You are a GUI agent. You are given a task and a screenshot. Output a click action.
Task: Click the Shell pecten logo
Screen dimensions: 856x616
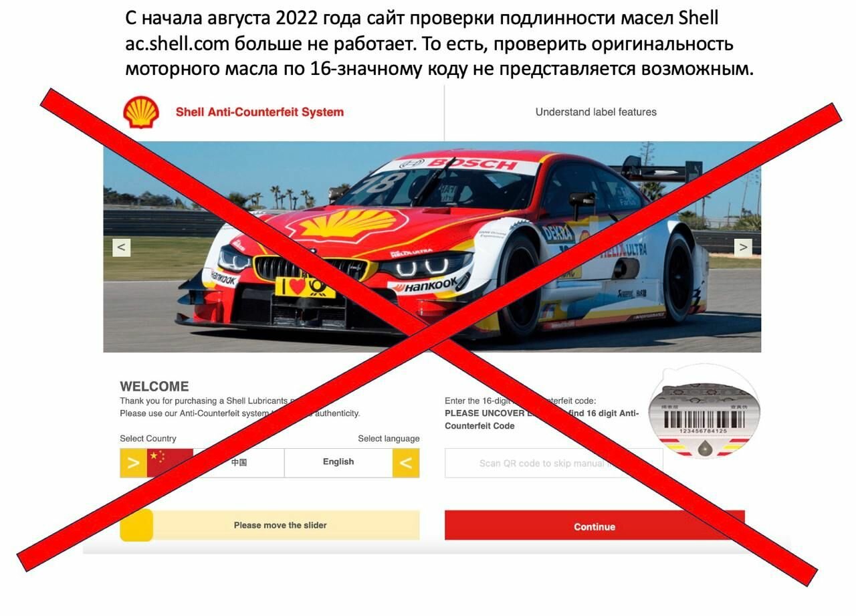tap(141, 112)
